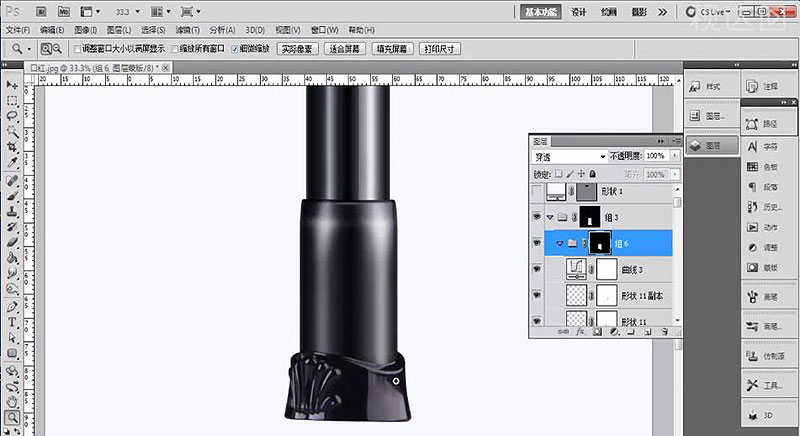Select the Hand tool
Viewport: 800px width, 436px height.
(12, 402)
